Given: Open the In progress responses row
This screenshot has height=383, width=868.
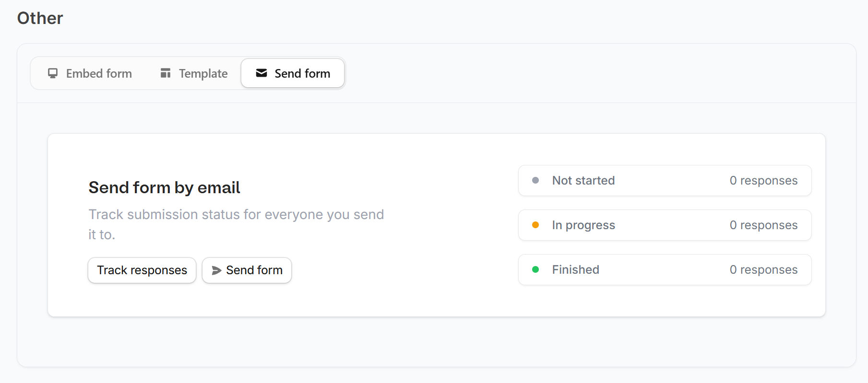Looking at the screenshot, I should point(665,225).
